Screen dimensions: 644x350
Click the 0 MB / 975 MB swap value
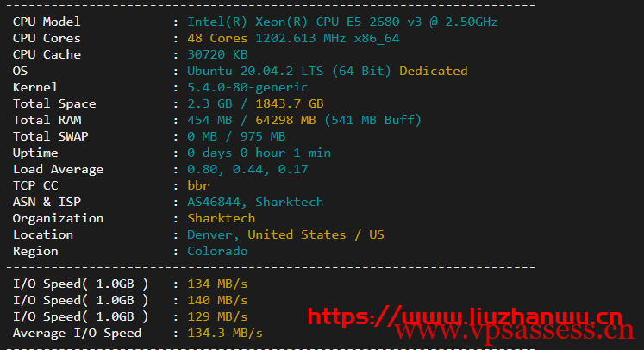pos(236,136)
